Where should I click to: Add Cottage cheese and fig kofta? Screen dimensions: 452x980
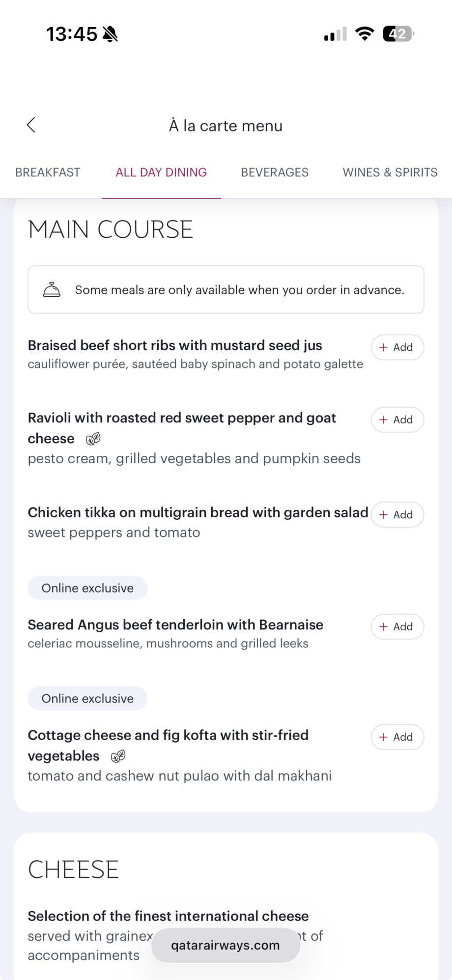pyautogui.click(x=397, y=737)
